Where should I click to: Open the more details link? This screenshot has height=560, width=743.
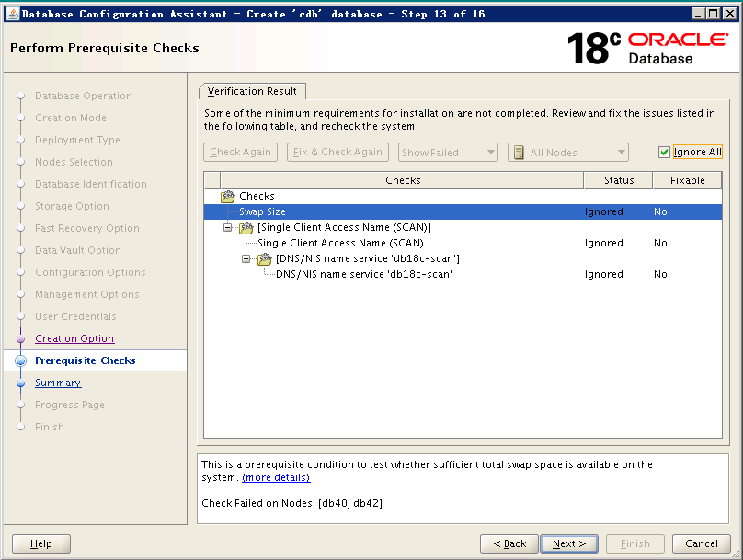coord(276,477)
